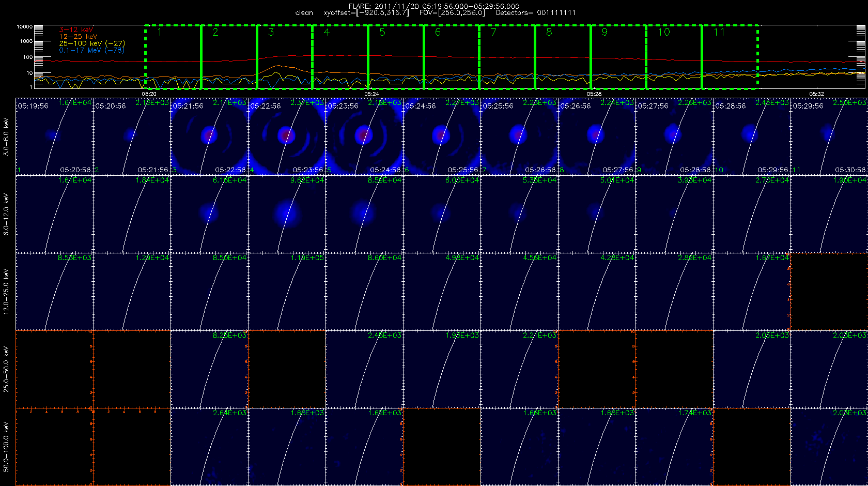Open the 12.0-25.0 keV image in interval 10 column
Viewport: 868px width, 486px height.
pyautogui.click(x=752, y=292)
